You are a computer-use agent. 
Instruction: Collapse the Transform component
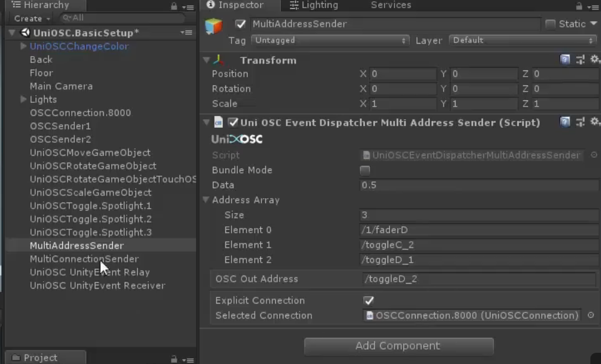[x=207, y=60]
